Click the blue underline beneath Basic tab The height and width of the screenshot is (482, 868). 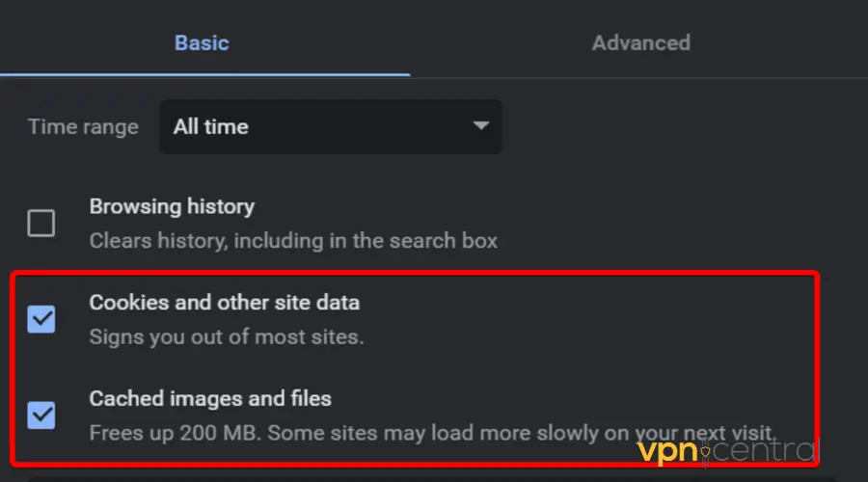click(204, 74)
